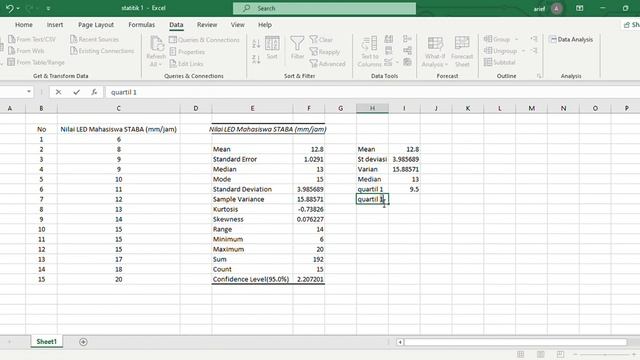Switch to Page Break Preview icon
640x360 pixels.
point(560,354)
